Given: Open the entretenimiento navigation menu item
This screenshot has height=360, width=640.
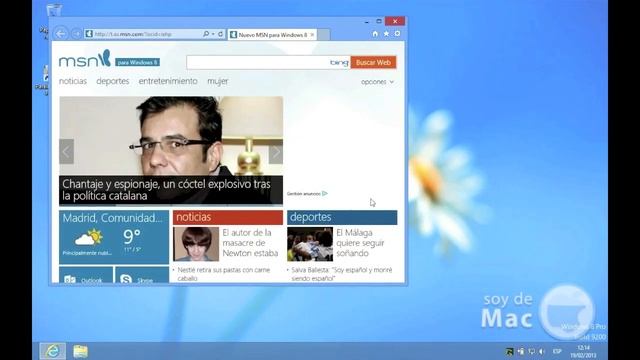Looking at the screenshot, I should tap(168, 81).
